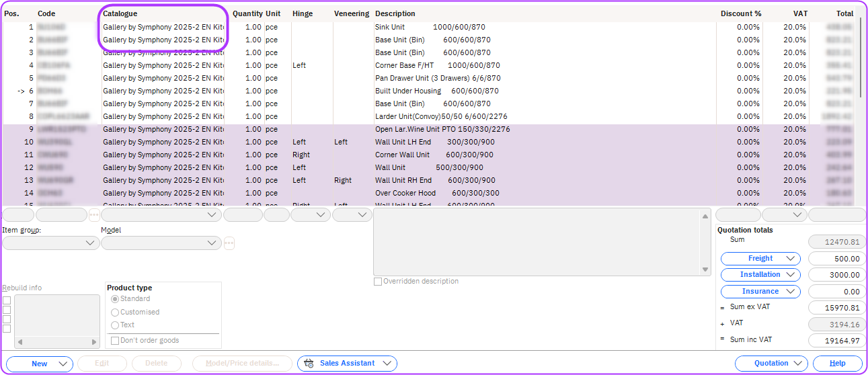Tick the Don't order goods checkbox
This screenshot has width=868, height=375.
tap(115, 341)
